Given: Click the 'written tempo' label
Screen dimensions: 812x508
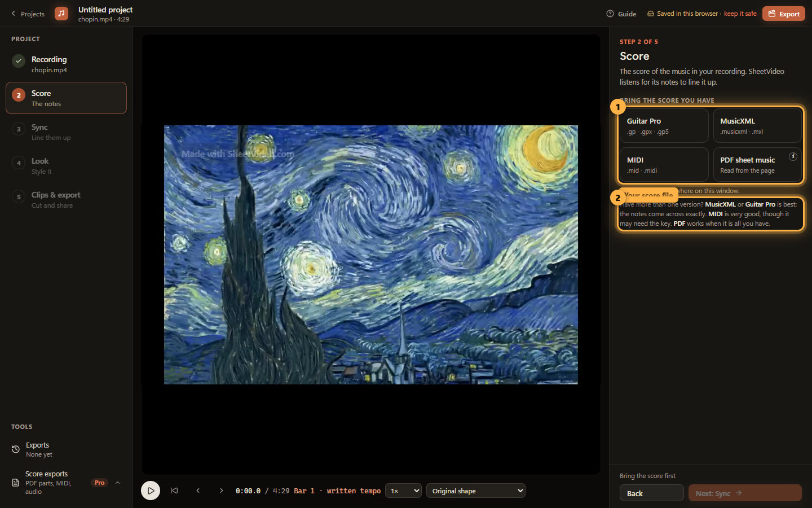Looking at the screenshot, I should [x=354, y=491].
